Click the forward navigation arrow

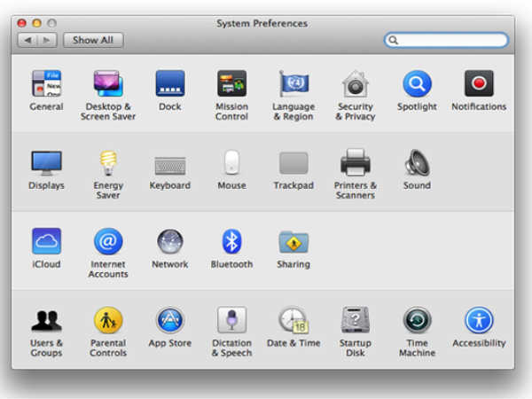coord(47,40)
